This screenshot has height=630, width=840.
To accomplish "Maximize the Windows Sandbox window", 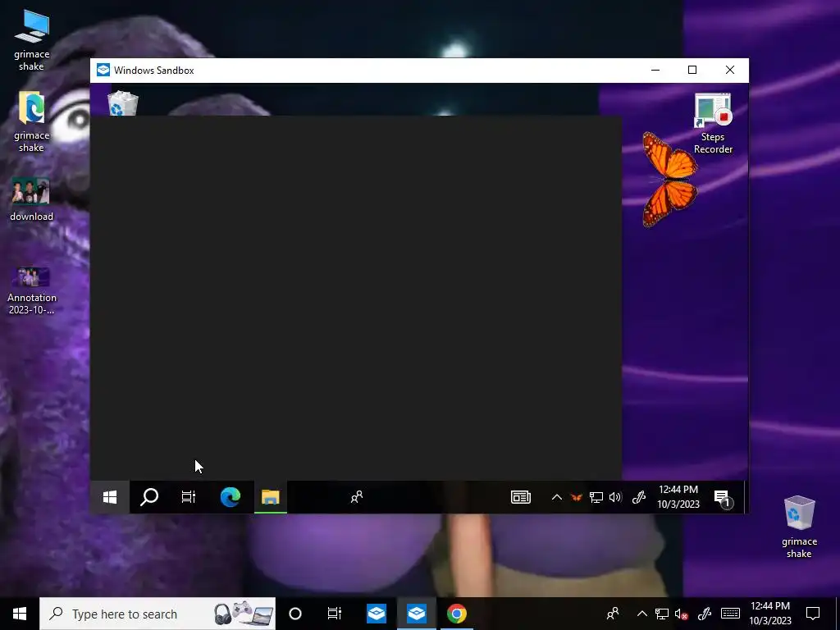I will (x=692, y=71).
